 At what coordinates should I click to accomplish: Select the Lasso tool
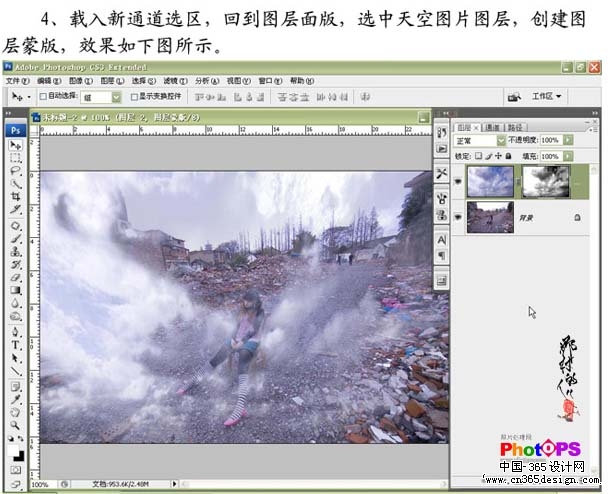[16, 170]
